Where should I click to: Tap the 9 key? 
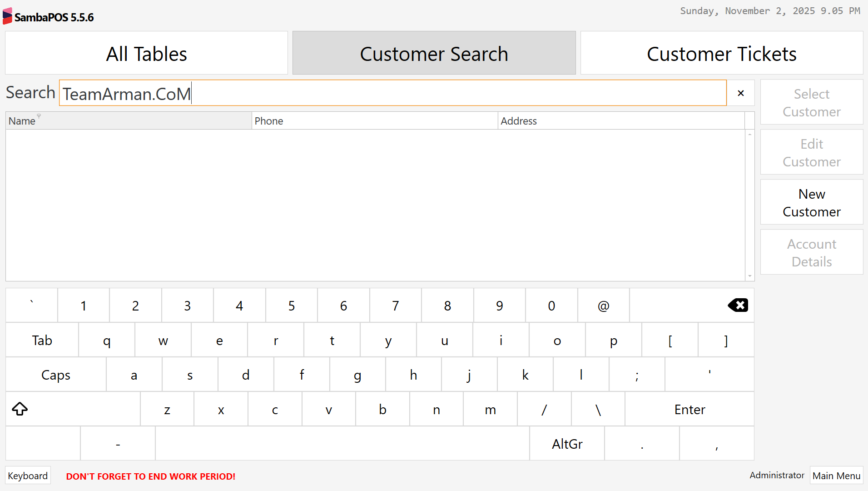coord(500,306)
